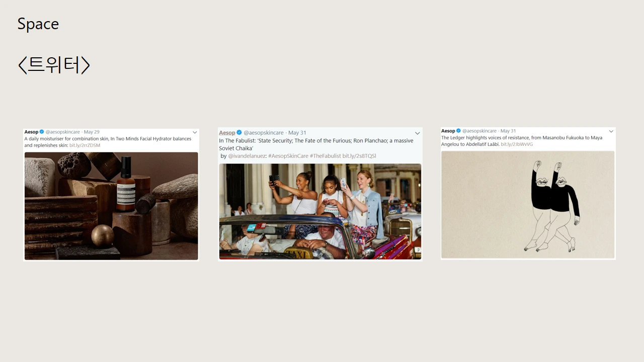This screenshot has height=362, width=644.
Task: Click @ivandelanuez mention
Action: [247, 156]
